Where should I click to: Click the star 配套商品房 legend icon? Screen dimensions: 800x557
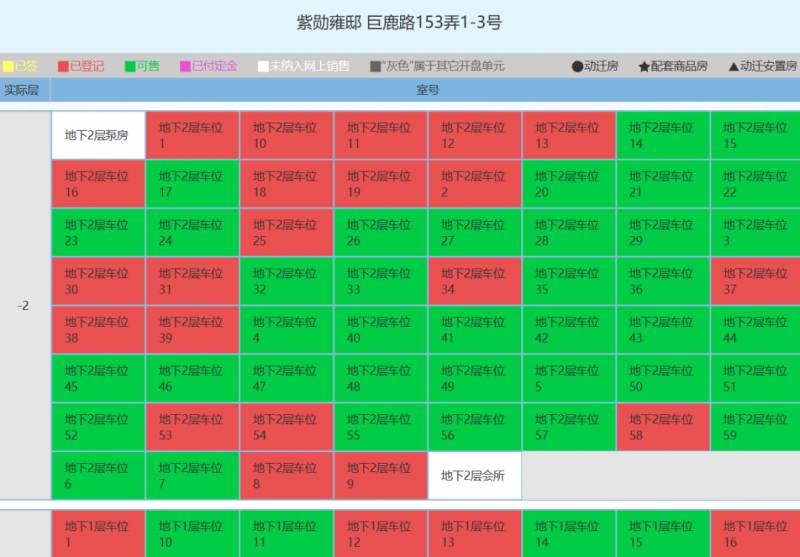click(644, 66)
